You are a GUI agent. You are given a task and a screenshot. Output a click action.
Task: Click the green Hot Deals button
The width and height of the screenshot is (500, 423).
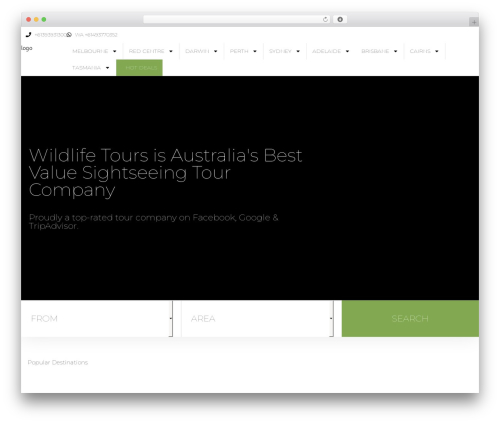click(x=139, y=68)
